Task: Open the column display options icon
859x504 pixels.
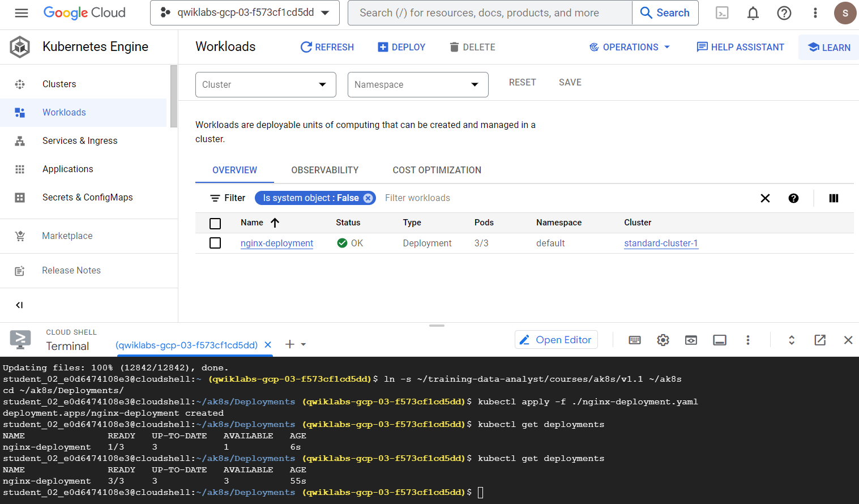Action: (834, 198)
